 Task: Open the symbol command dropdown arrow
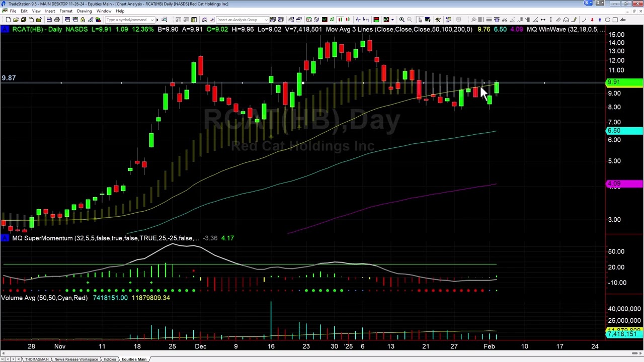153,20
